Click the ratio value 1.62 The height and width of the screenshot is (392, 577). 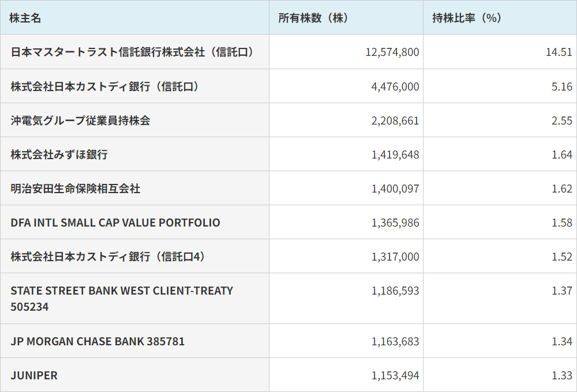pos(561,189)
